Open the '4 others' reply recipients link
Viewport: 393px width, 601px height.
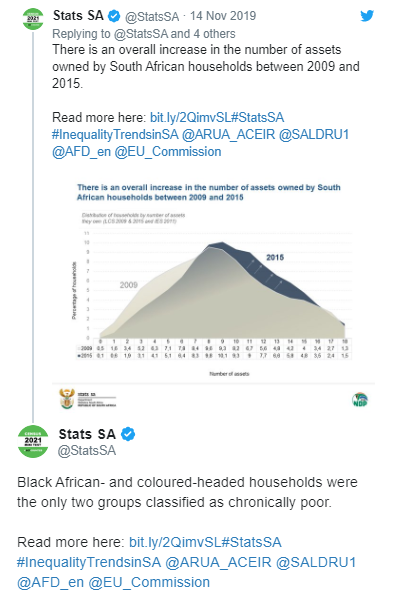point(214,34)
